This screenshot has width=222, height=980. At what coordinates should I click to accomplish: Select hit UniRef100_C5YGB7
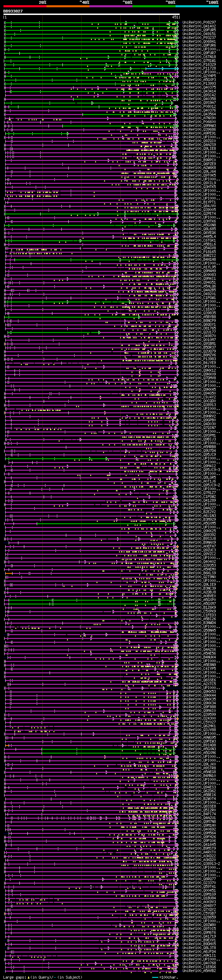click(x=199, y=913)
